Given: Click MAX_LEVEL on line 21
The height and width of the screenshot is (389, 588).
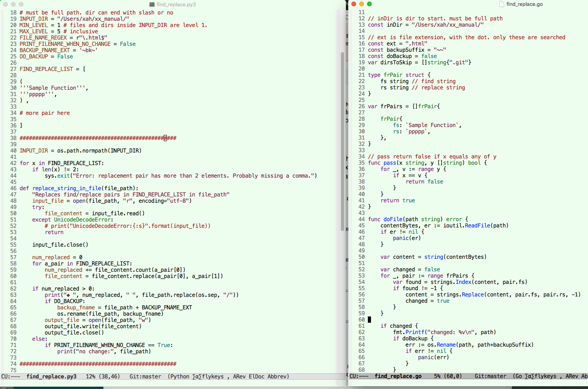Looking at the screenshot, I should [x=34, y=31].
